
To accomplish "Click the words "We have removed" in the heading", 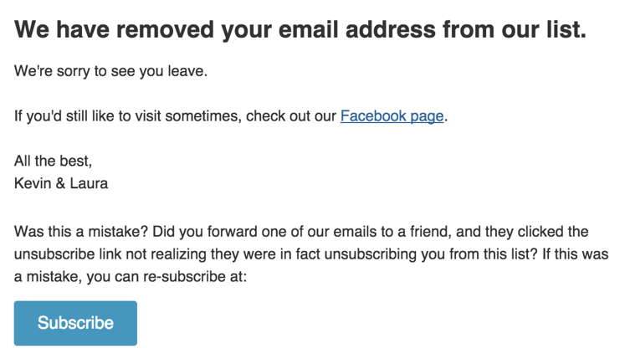I will pos(114,29).
